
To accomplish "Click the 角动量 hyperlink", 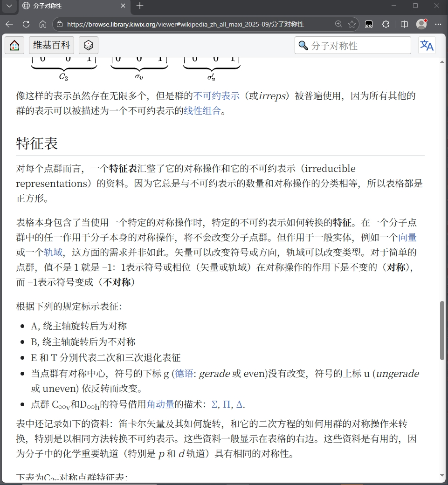I will [x=160, y=404].
